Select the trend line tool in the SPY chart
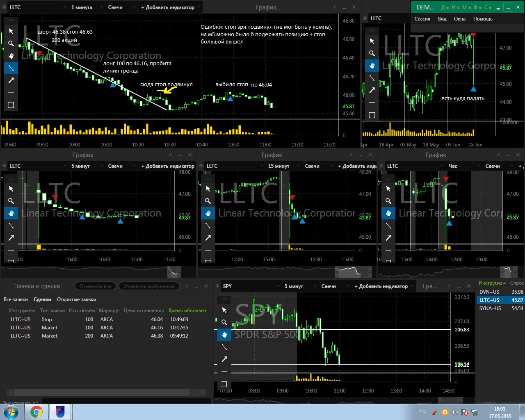 (224, 347)
